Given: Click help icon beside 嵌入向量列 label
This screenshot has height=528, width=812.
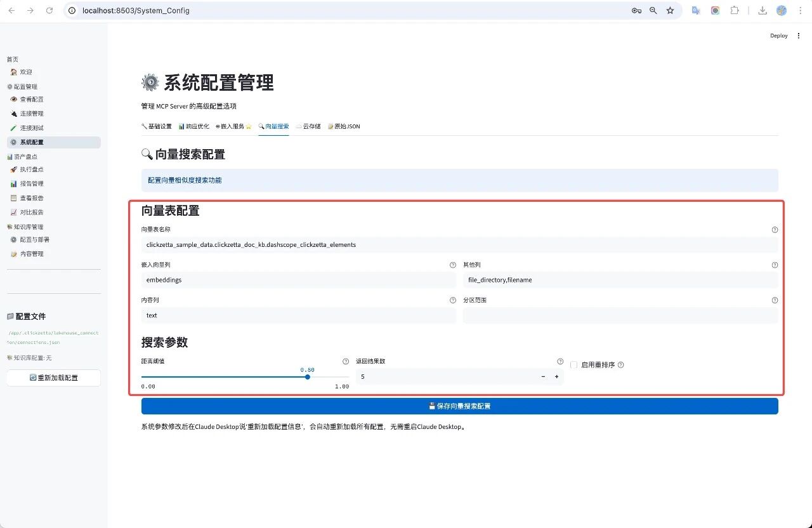Looking at the screenshot, I should [453, 265].
